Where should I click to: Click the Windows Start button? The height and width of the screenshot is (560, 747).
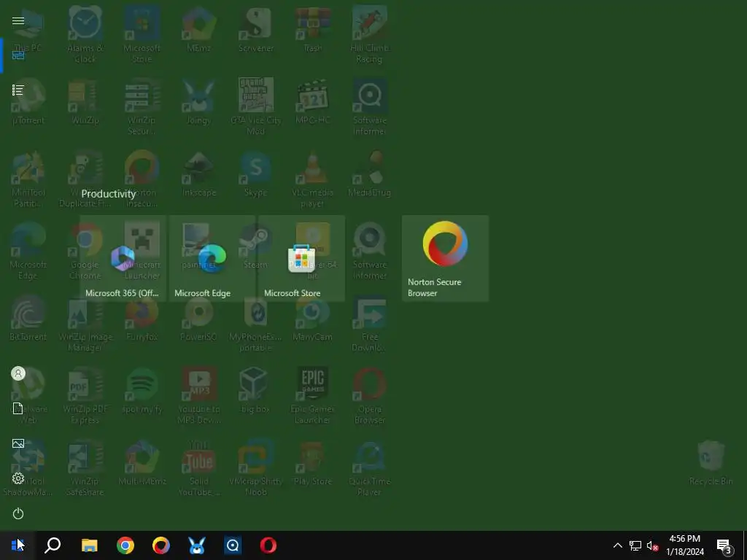(18, 545)
